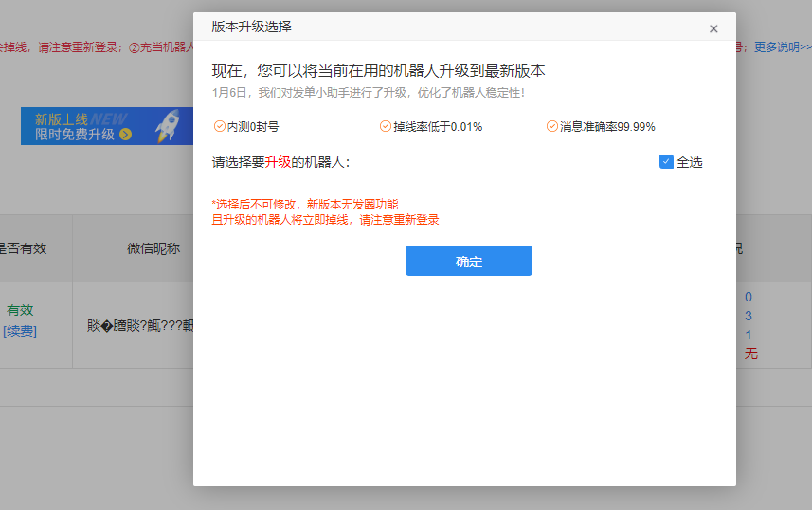This screenshot has width=812, height=510.
Task: Click the [续费] renewal link
Action: 19,331
